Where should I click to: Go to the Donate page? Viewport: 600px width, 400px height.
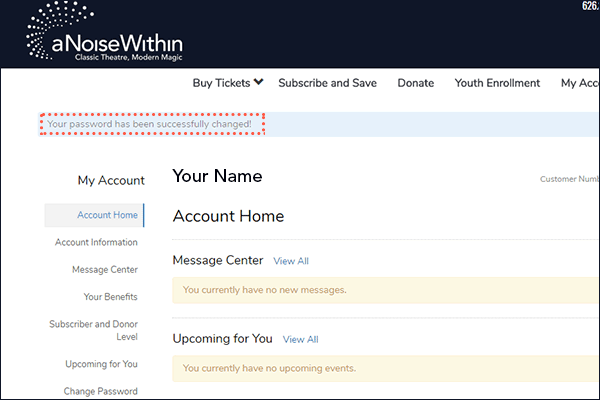point(415,83)
